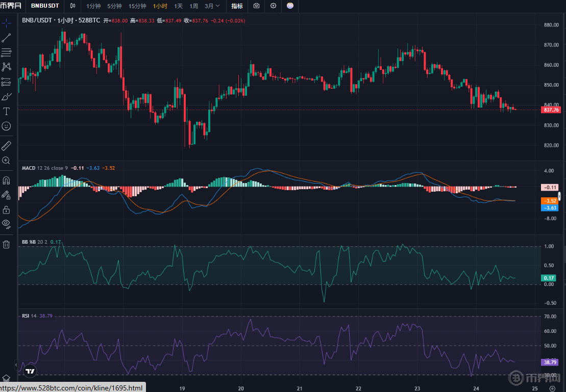566x392 pixels.
Task: Open the emoji sticker tool
Action: coord(6,125)
